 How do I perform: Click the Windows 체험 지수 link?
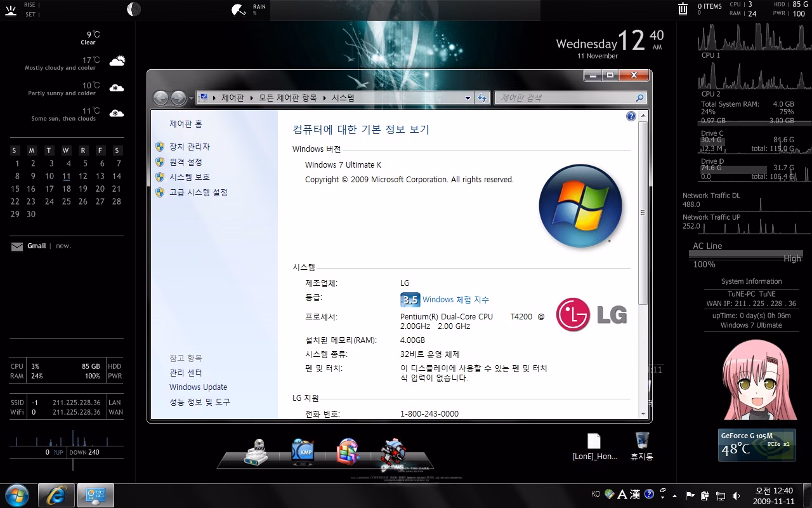point(455,300)
